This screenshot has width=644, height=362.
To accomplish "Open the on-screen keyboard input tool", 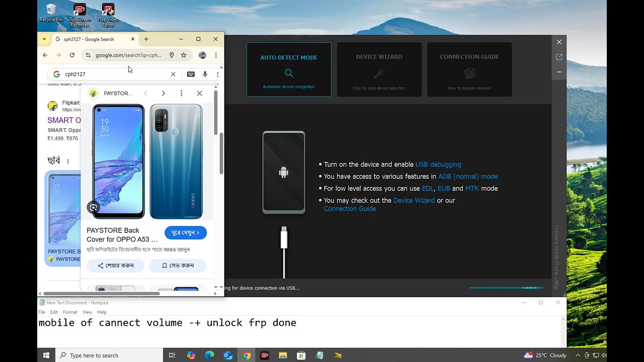I will coord(191,74).
